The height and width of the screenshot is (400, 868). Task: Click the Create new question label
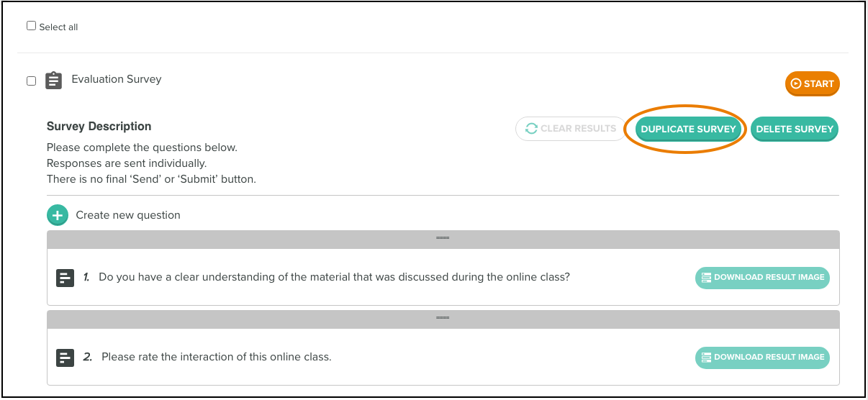pos(128,215)
